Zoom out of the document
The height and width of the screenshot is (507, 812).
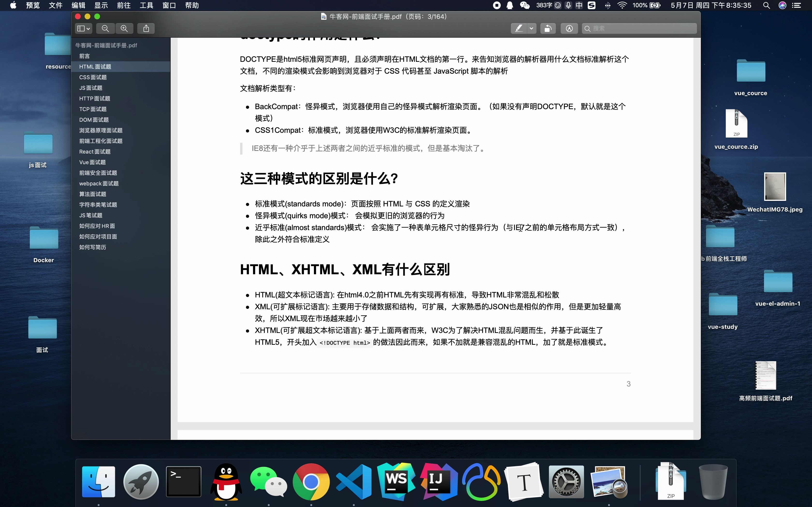click(x=105, y=28)
